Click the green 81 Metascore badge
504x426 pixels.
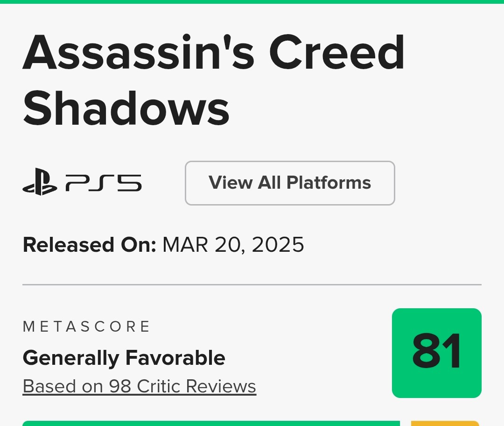(x=436, y=353)
